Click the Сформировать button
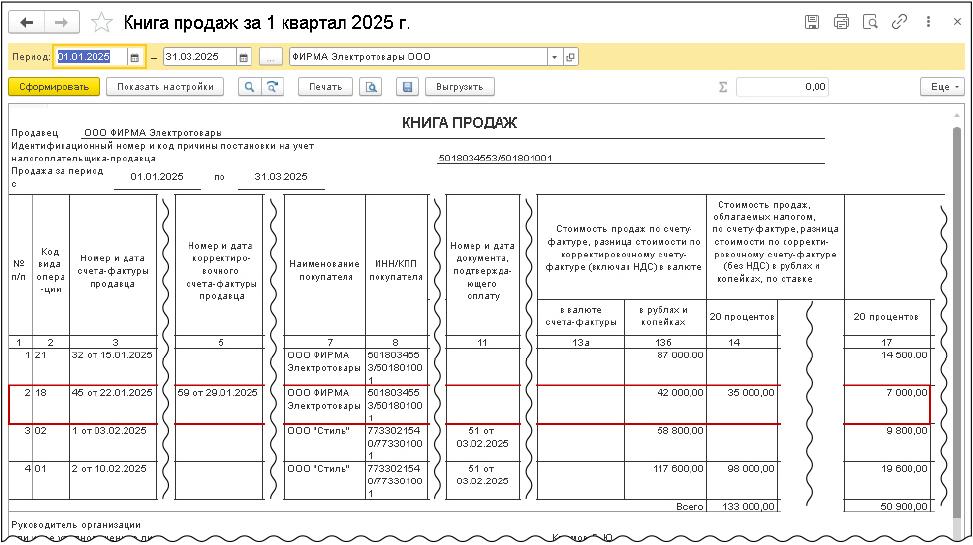The height and width of the screenshot is (545, 973). coord(53,87)
